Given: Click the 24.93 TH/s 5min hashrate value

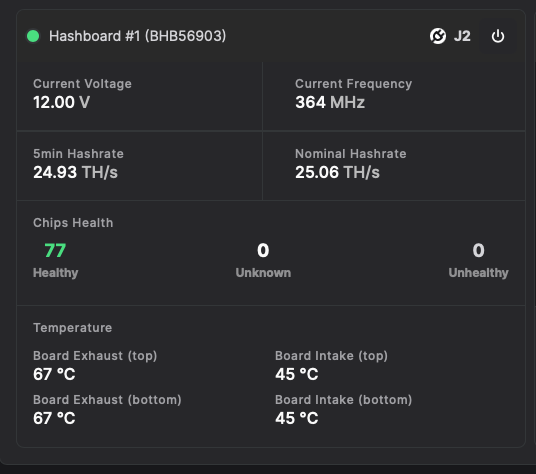Looking at the screenshot, I should click(x=75, y=172).
